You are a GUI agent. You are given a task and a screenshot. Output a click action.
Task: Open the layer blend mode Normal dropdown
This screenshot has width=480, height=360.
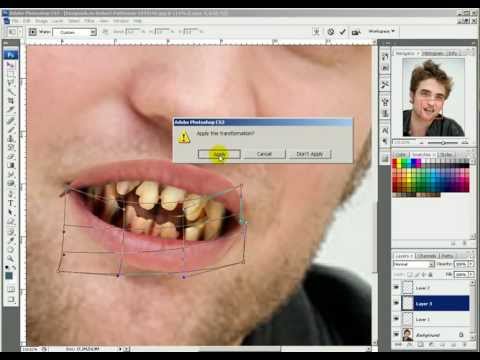point(414,264)
